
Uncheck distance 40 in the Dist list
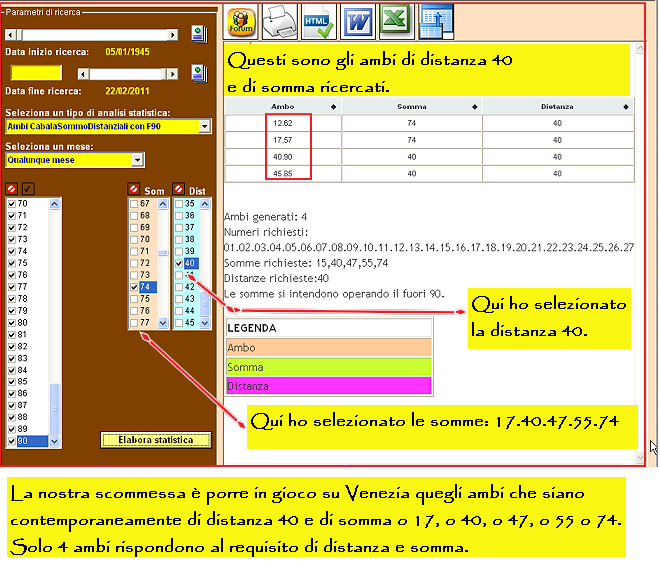tap(180, 264)
